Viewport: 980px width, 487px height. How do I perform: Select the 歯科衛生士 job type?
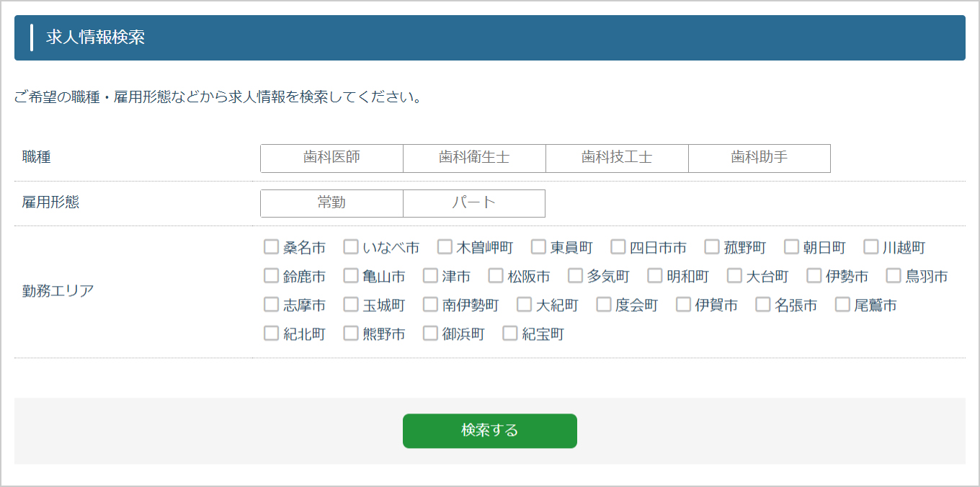click(474, 158)
